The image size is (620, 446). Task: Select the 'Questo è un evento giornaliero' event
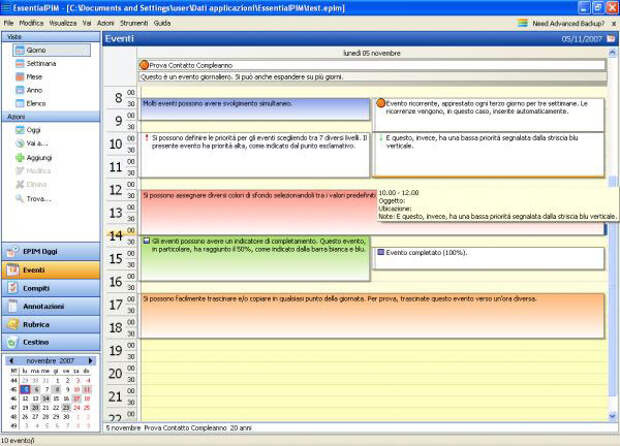click(x=372, y=77)
